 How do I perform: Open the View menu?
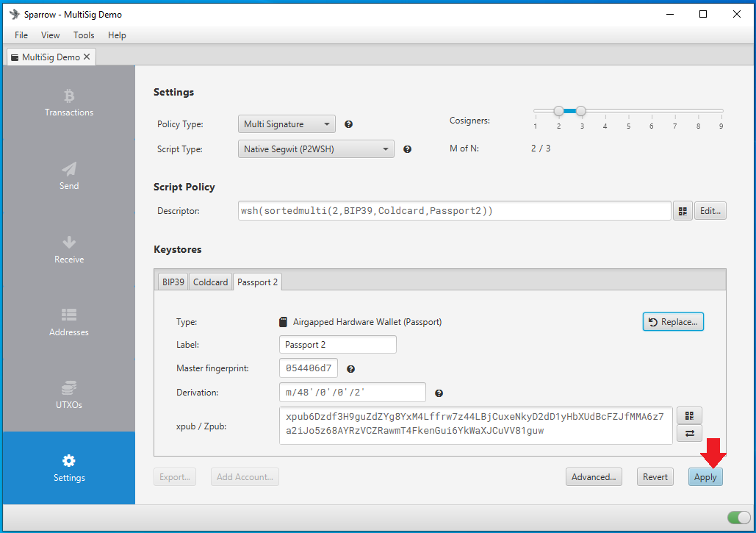coord(50,35)
